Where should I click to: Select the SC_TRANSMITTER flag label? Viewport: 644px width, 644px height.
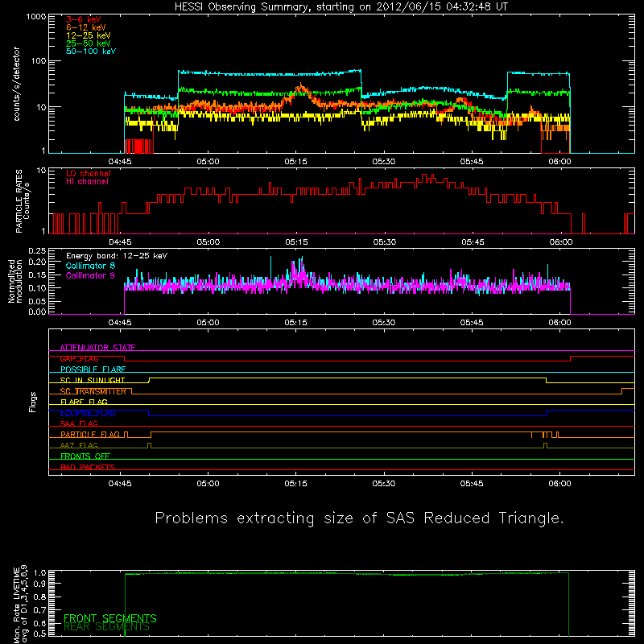pos(93,391)
